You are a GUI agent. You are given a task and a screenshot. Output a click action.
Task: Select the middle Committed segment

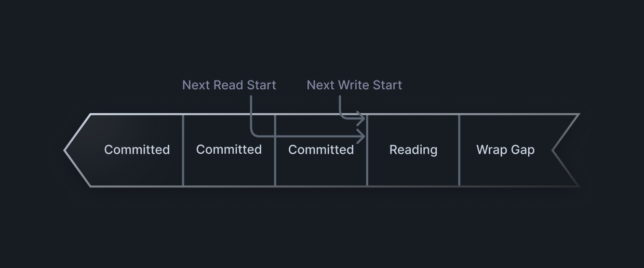(x=229, y=150)
